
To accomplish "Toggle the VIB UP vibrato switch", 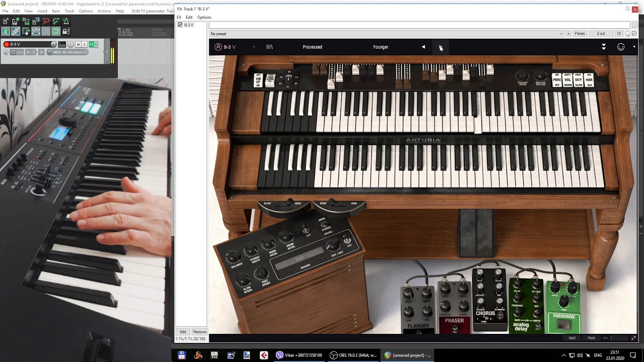I will pos(259,80).
